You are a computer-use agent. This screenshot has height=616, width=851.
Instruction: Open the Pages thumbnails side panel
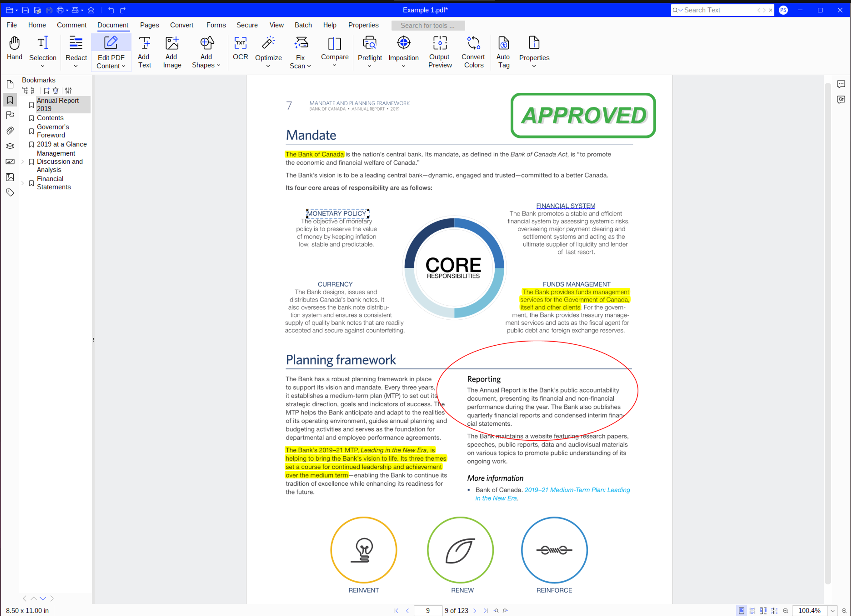click(x=10, y=84)
